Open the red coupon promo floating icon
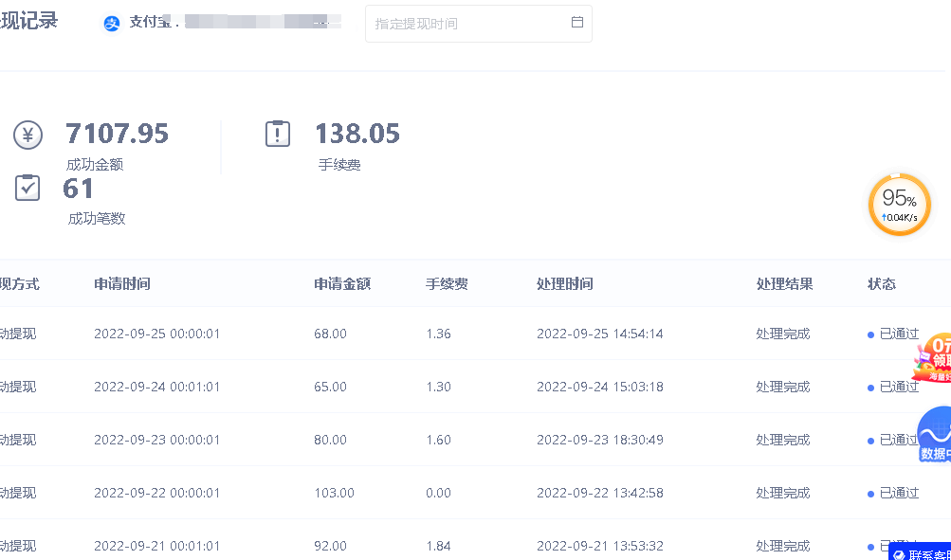 (933, 357)
